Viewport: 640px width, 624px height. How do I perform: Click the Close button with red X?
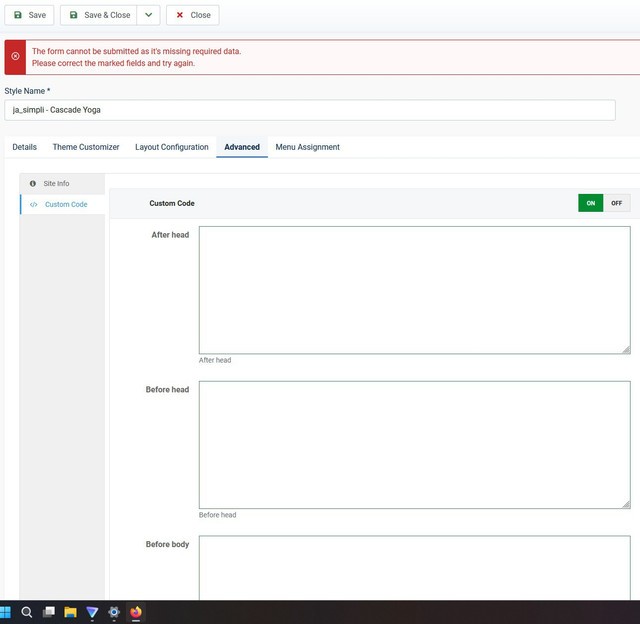pyautogui.click(x=192, y=15)
